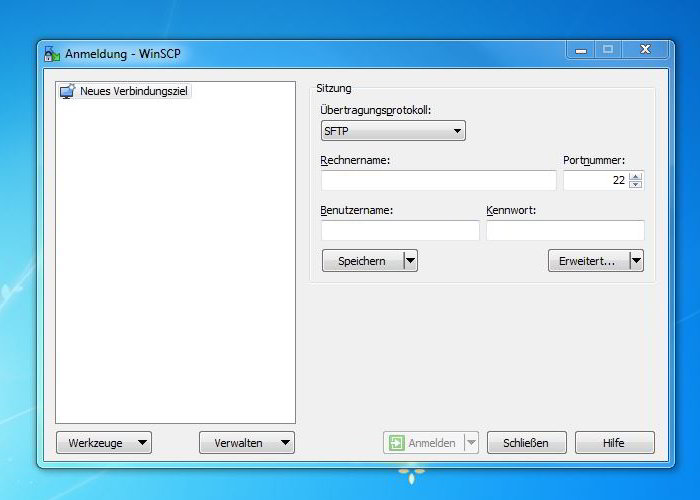Viewport: 700px width, 500px height.
Task: Focus the Rechnername input field
Action: point(438,180)
